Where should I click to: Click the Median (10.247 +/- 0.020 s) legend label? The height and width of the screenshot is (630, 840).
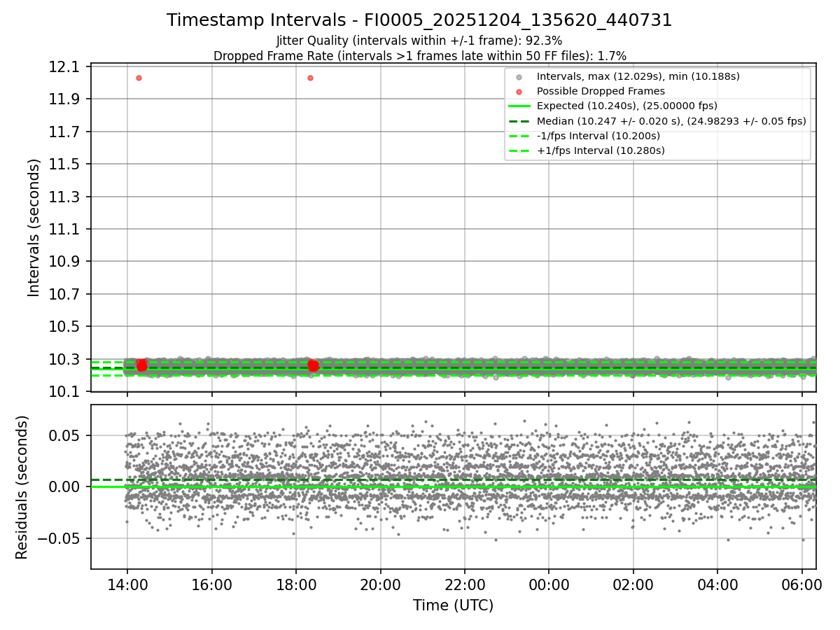671,120
